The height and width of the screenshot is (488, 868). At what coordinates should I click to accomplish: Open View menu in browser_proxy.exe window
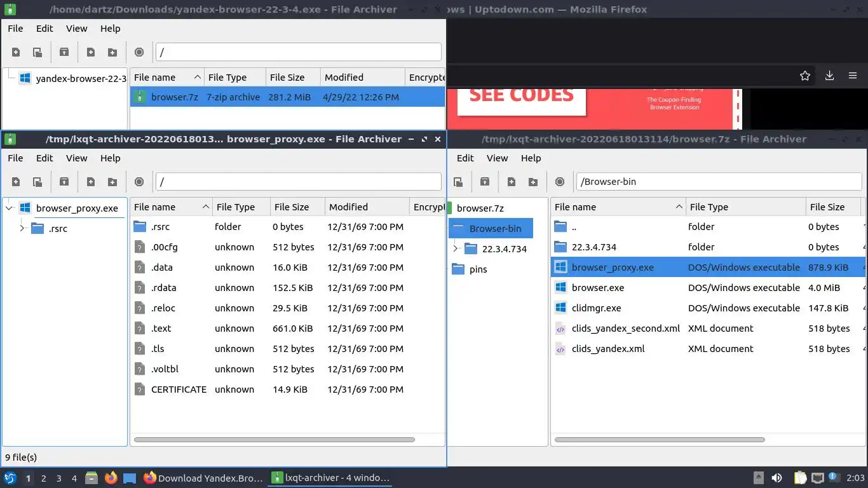click(76, 158)
